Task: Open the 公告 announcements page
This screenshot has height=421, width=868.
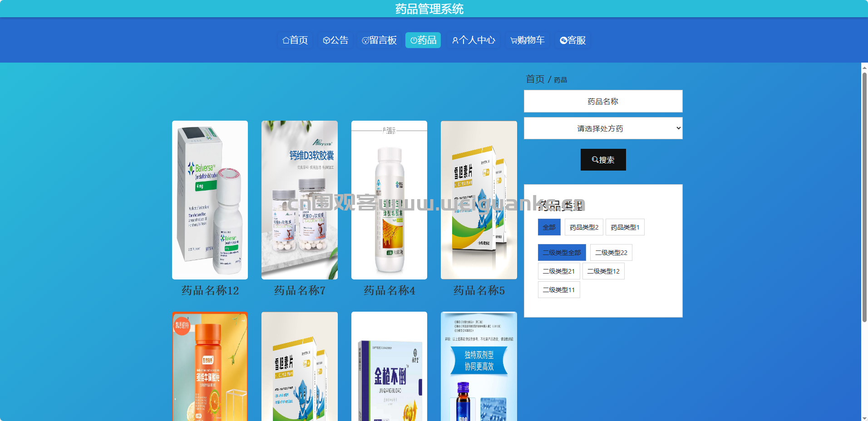Action: pyautogui.click(x=335, y=40)
